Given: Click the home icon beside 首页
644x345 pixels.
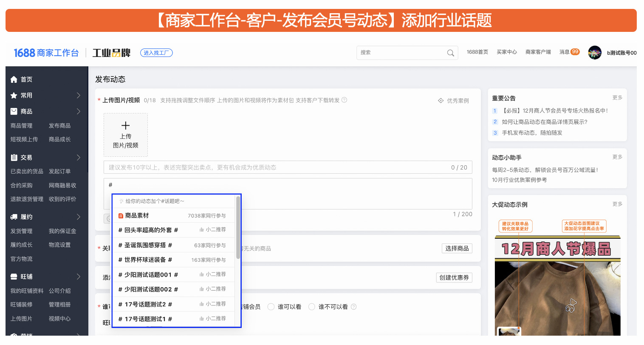Looking at the screenshot, I should tap(14, 79).
